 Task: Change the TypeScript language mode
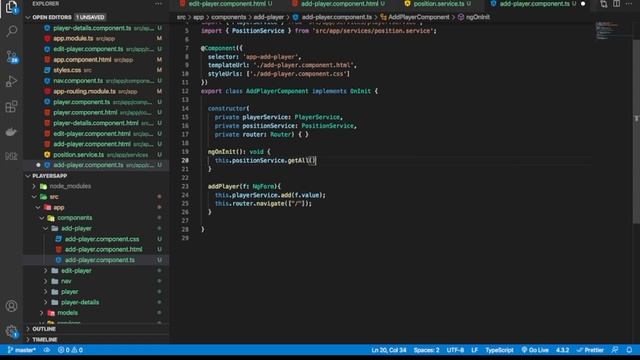click(x=499, y=350)
